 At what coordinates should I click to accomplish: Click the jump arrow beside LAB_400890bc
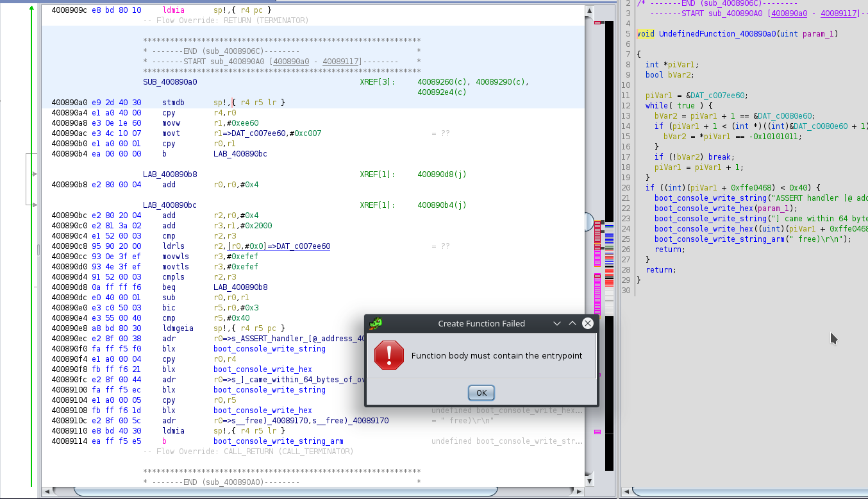[x=34, y=205]
